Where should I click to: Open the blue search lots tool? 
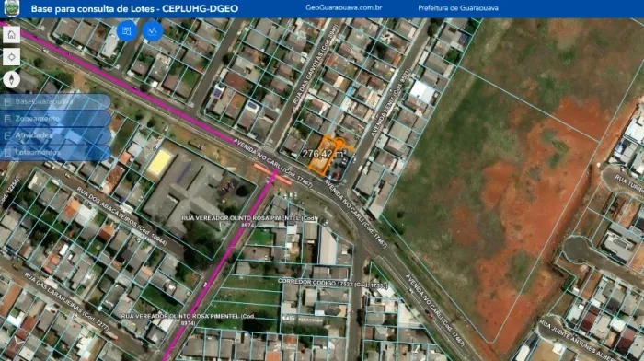click(127, 30)
